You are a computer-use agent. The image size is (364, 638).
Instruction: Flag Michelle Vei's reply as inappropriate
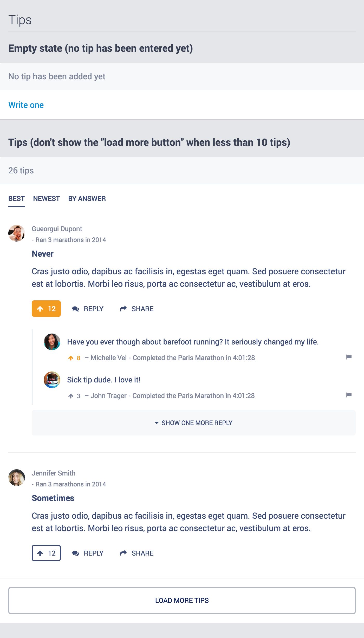[x=349, y=357]
